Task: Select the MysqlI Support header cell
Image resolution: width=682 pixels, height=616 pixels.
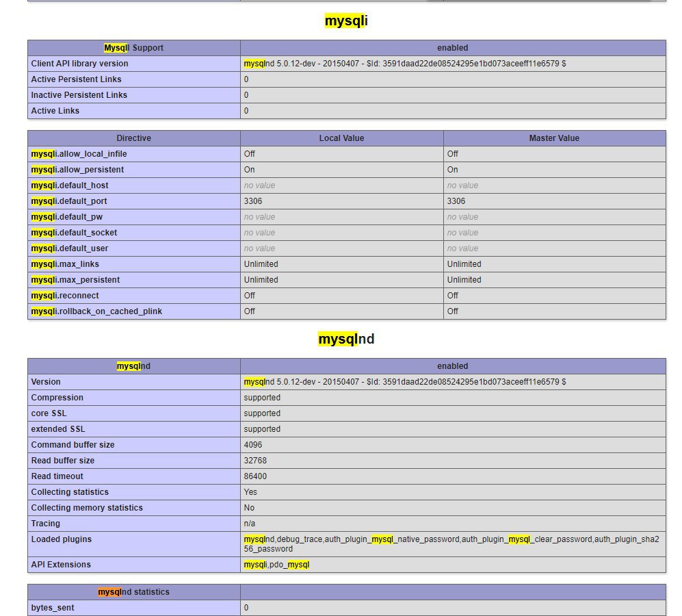Action: click(x=133, y=48)
